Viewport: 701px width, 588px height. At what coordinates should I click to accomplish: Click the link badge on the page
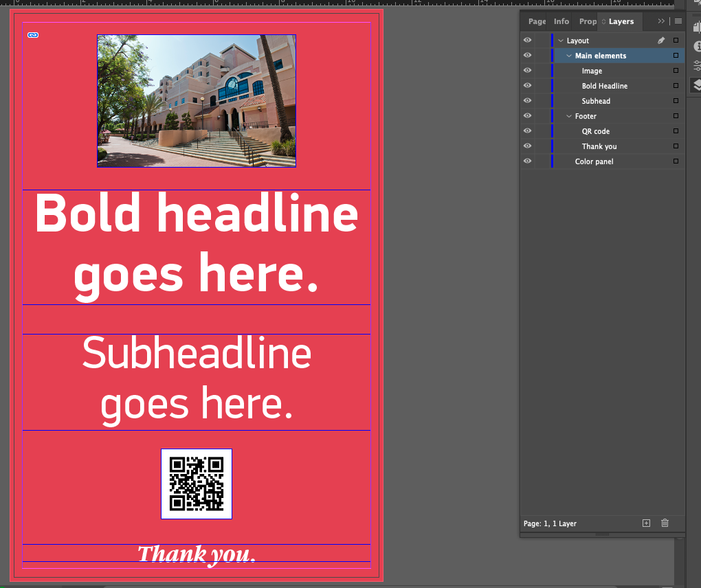click(x=33, y=35)
